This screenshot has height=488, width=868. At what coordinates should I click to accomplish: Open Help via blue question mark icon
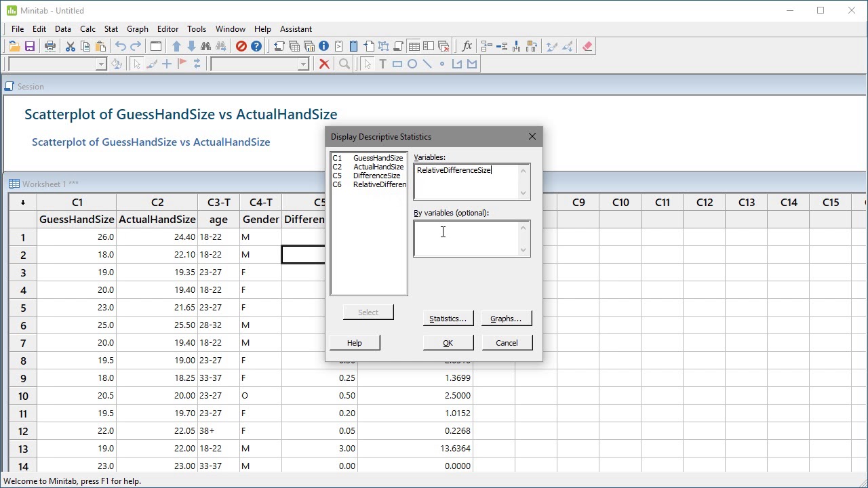tap(256, 47)
